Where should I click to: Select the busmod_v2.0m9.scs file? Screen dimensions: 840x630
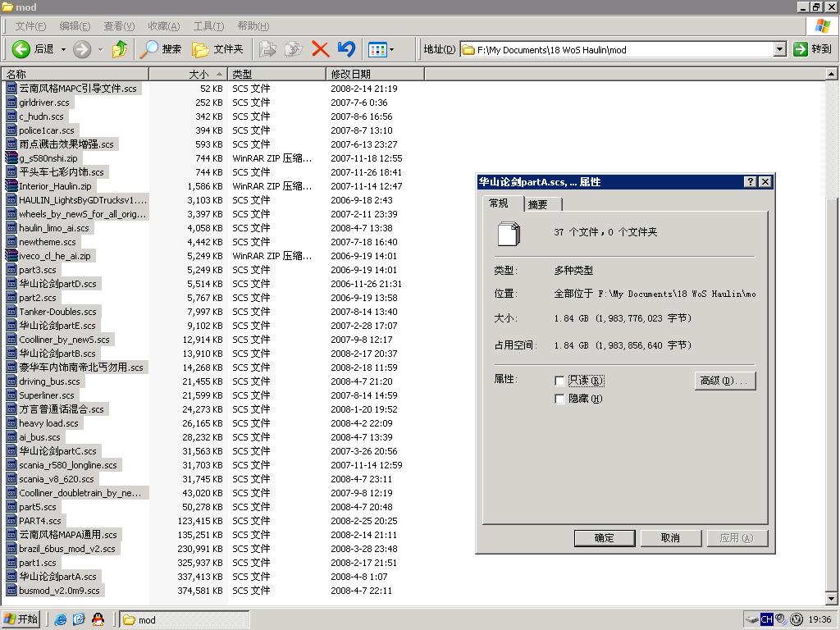click(59, 591)
